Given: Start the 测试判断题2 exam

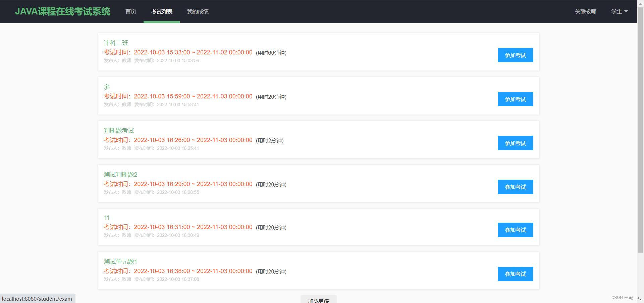Looking at the screenshot, I should (x=515, y=187).
